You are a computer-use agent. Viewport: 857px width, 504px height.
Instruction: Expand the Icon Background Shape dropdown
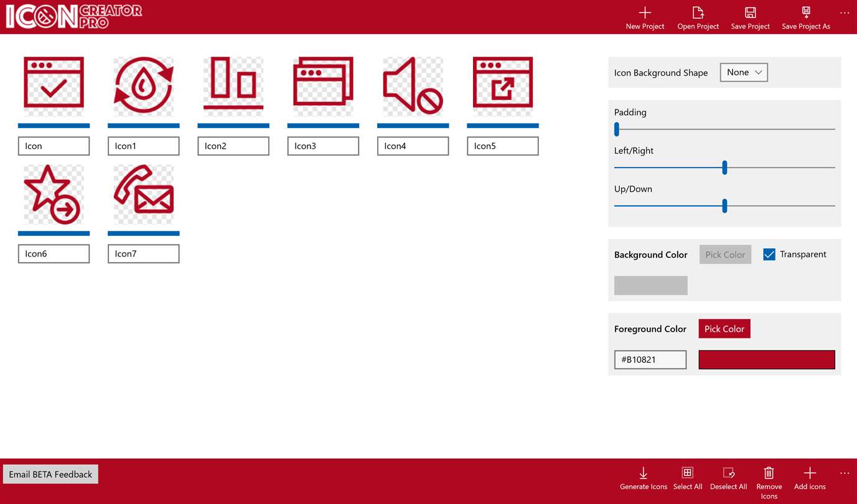pyautogui.click(x=744, y=72)
